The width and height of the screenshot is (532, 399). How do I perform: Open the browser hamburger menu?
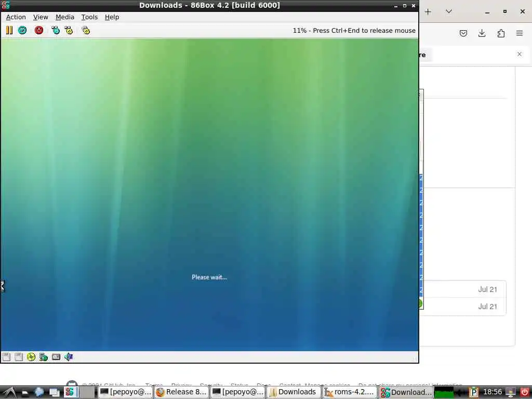[x=520, y=33]
